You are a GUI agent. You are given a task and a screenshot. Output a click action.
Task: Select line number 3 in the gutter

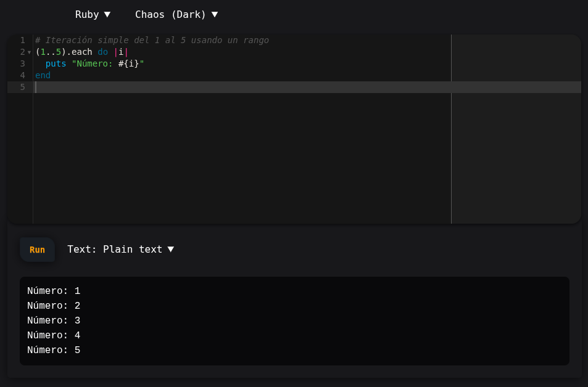22,63
